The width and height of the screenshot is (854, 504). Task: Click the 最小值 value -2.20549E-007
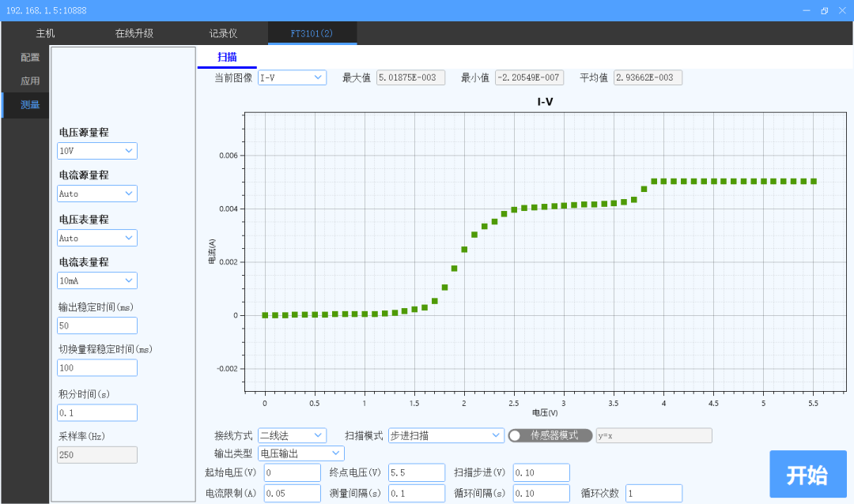point(529,78)
